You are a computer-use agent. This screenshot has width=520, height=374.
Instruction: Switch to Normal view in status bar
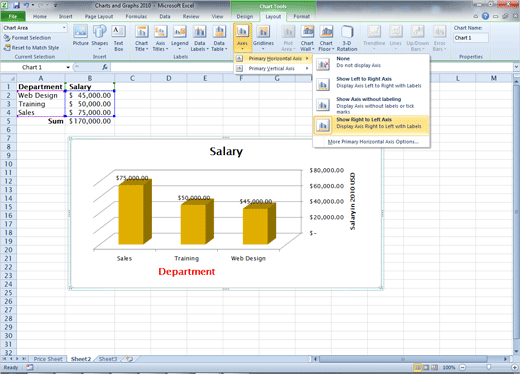(x=417, y=367)
